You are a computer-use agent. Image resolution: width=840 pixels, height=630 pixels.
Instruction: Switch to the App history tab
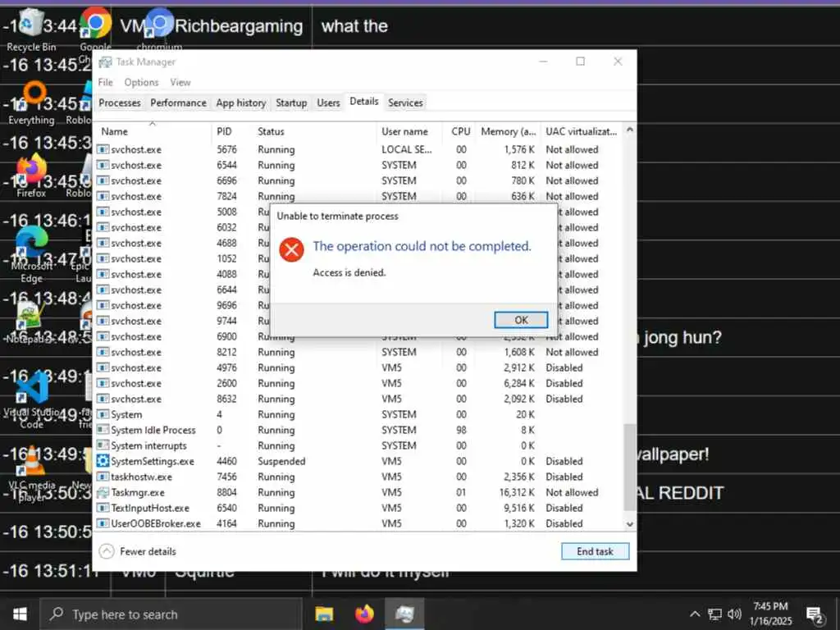click(241, 103)
